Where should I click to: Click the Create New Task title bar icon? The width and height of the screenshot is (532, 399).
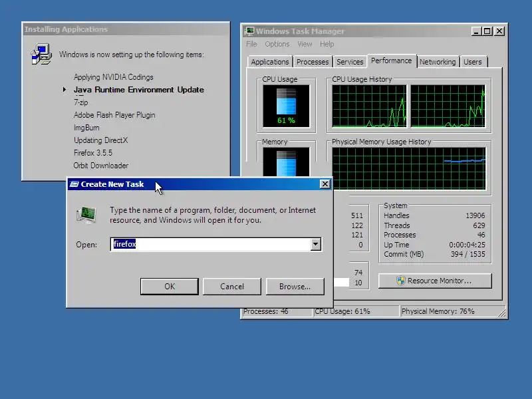click(x=74, y=184)
